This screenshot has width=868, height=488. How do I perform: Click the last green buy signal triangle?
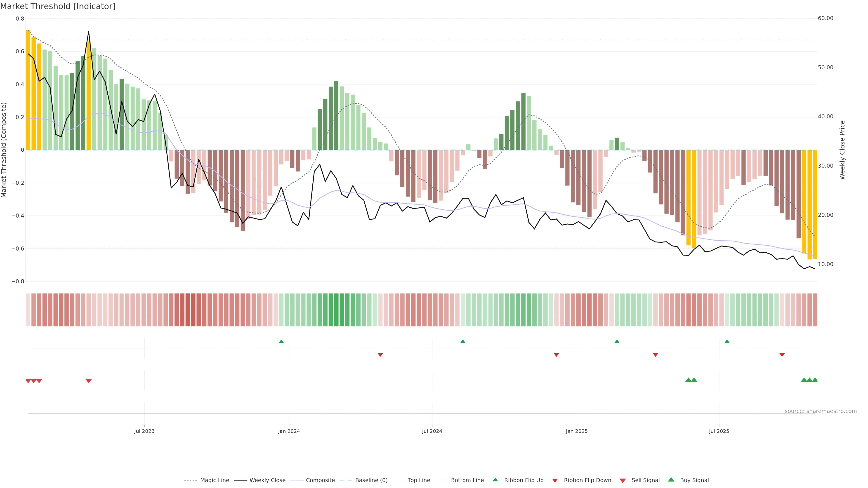coord(815,380)
